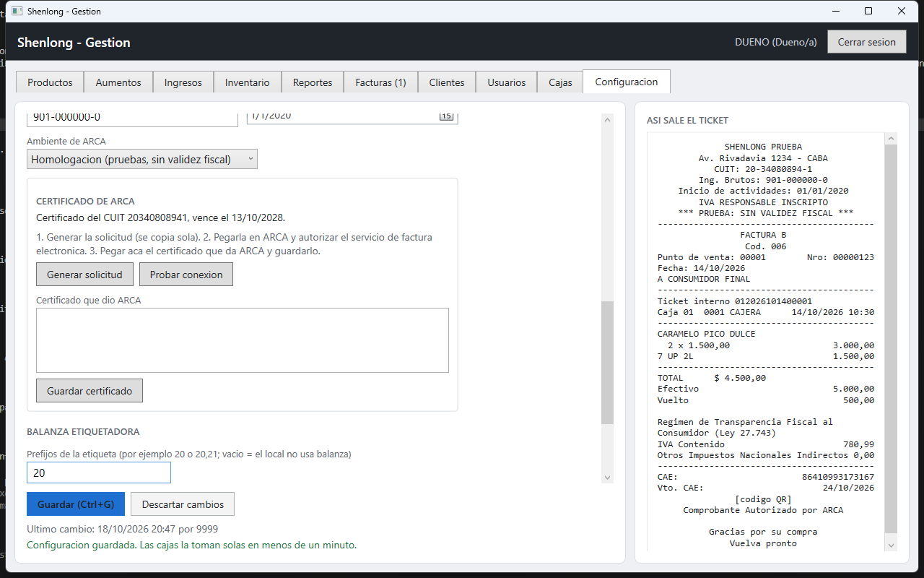Click the 'ASI SALE EL TICKET' heading
The width and height of the screenshot is (924, 578).
(688, 121)
